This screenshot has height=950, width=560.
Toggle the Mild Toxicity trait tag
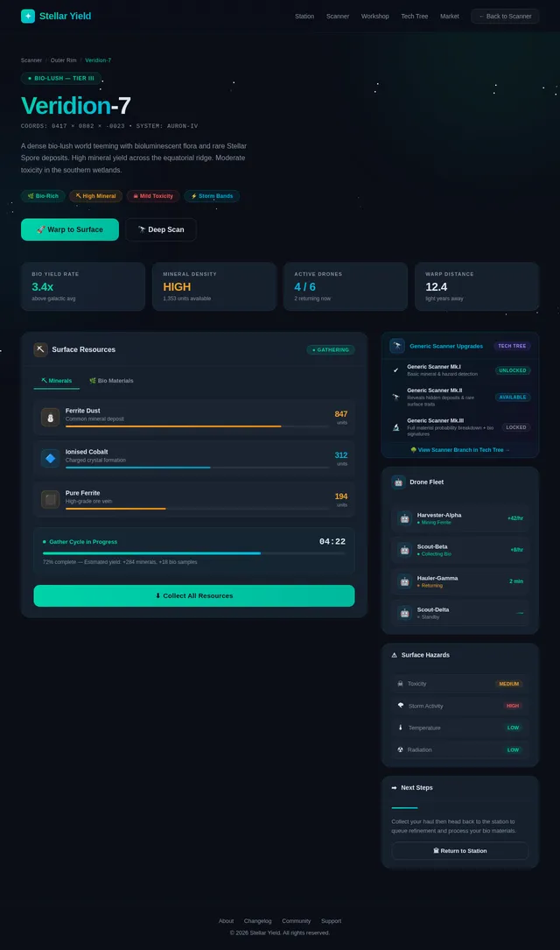point(153,196)
